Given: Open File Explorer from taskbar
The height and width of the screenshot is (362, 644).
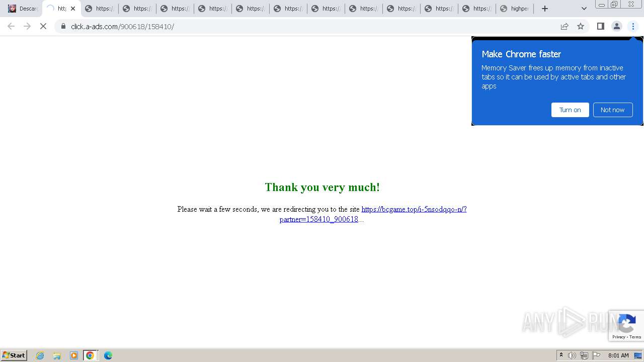Looking at the screenshot, I should click(57, 355).
